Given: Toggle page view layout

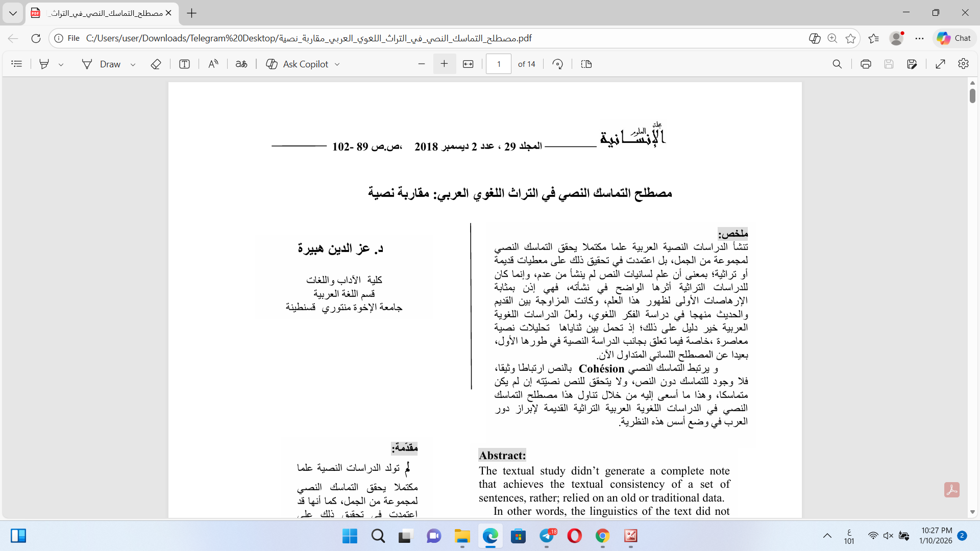Looking at the screenshot, I should click(586, 64).
